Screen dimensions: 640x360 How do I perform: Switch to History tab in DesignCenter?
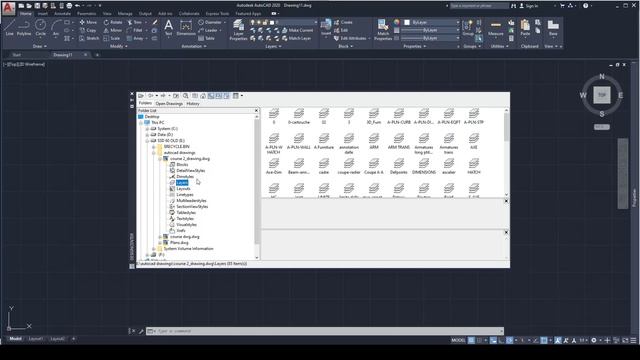pos(193,104)
